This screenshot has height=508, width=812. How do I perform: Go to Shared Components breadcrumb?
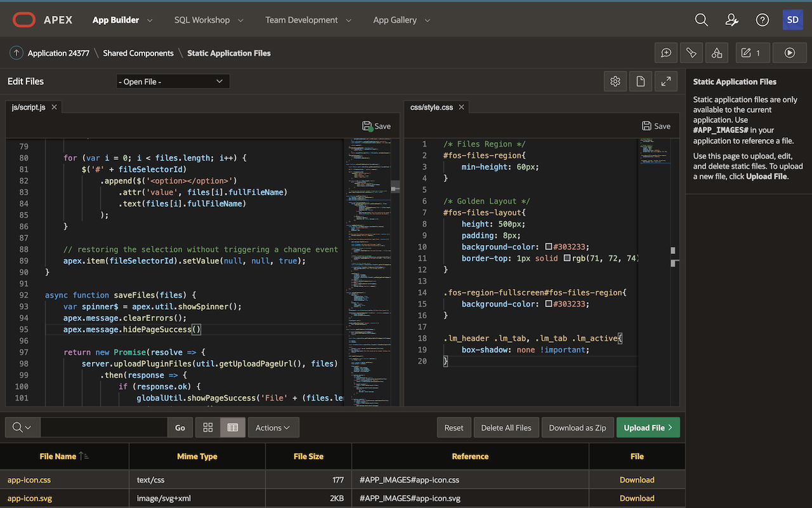pos(138,53)
